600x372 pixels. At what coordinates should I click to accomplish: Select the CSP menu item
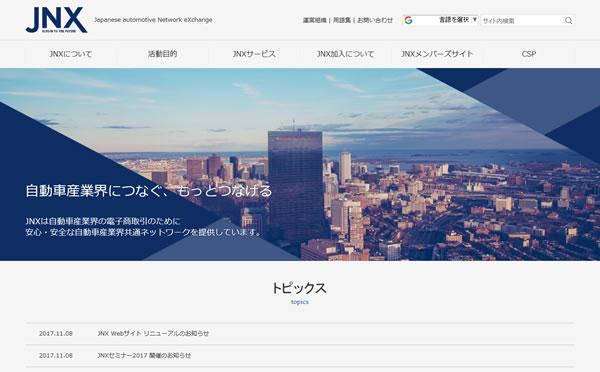(x=529, y=54)
